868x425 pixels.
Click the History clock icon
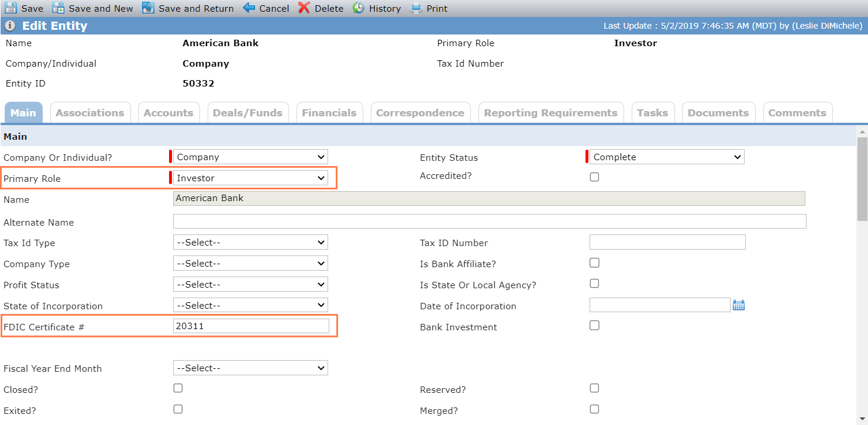pyautogui.click(x=359, y=8)
